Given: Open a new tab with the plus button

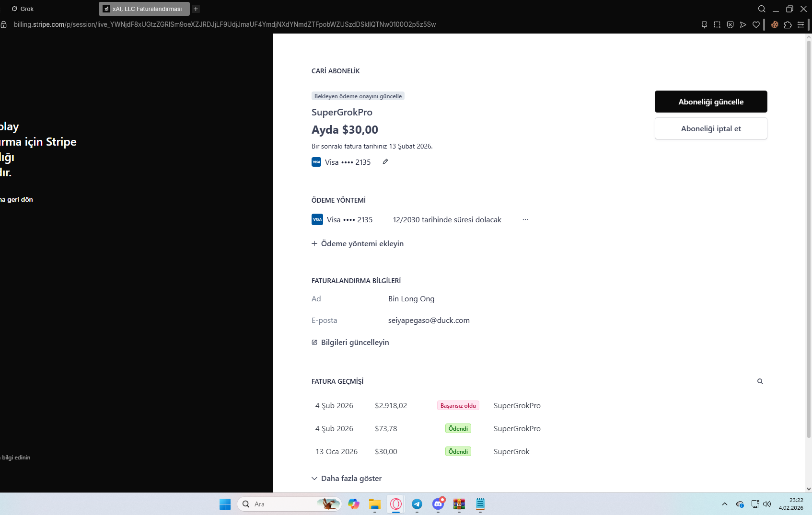Looking at the screenshot, I should click(196, 9).
